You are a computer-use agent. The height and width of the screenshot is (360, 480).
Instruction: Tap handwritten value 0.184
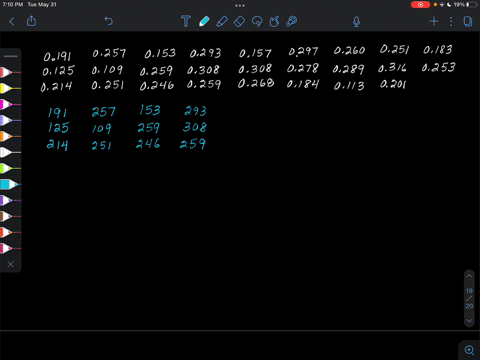[303, 84]
